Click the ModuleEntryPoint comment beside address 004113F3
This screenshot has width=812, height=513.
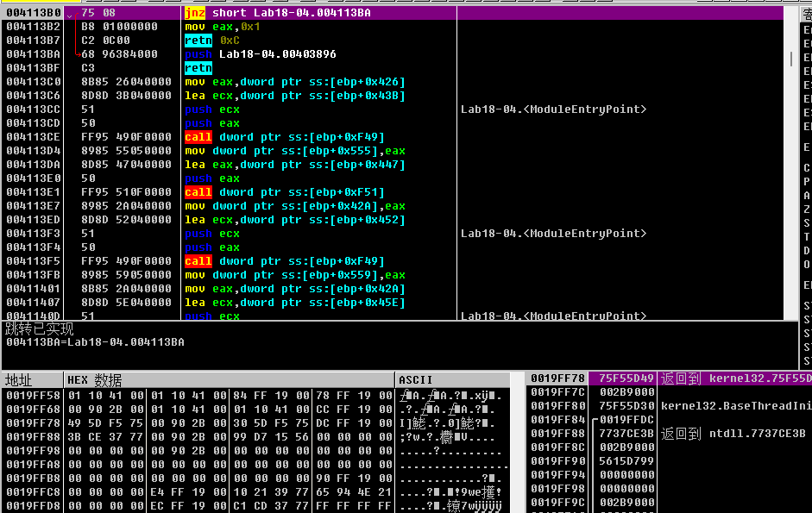pos(554,234)
